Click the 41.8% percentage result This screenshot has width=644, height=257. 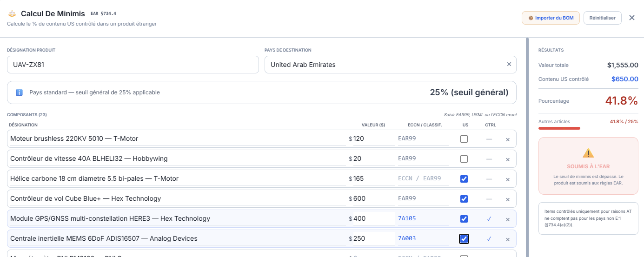click(x=621, y=101)
